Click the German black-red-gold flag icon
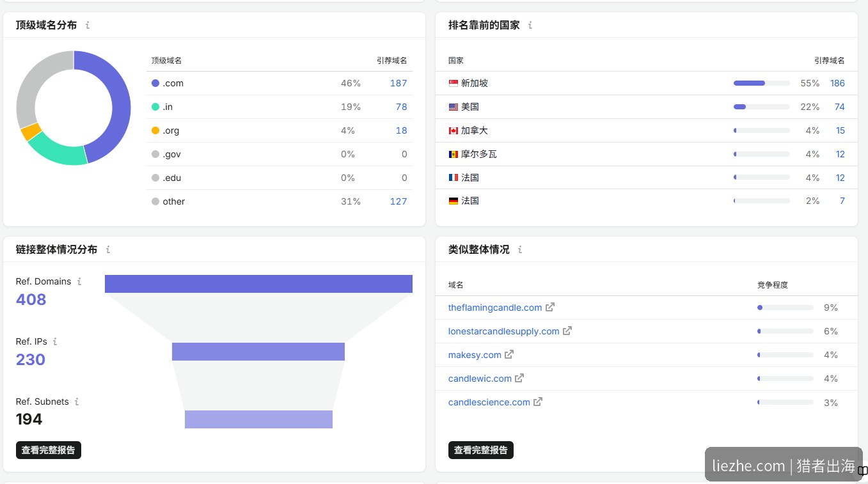 pos(454,201)
